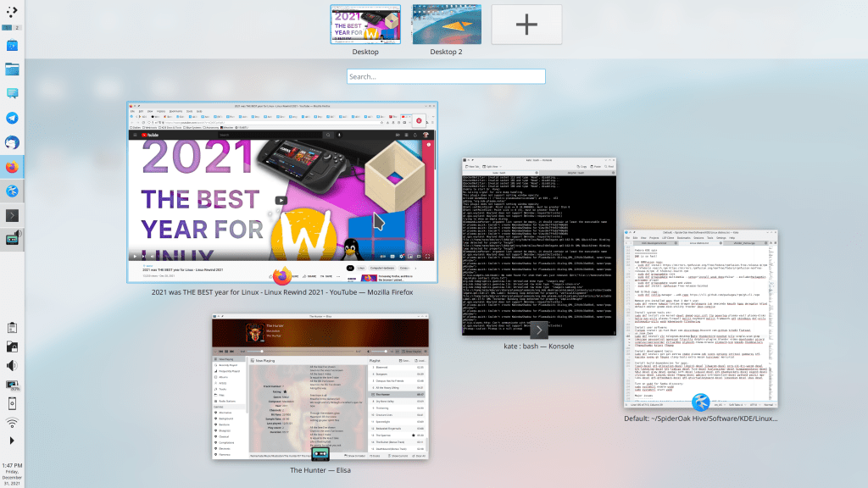The width and height of the screenshot is (868, 488).
Task: Expand hidden system tray icons arrow
Action: (x=12, y=441)
